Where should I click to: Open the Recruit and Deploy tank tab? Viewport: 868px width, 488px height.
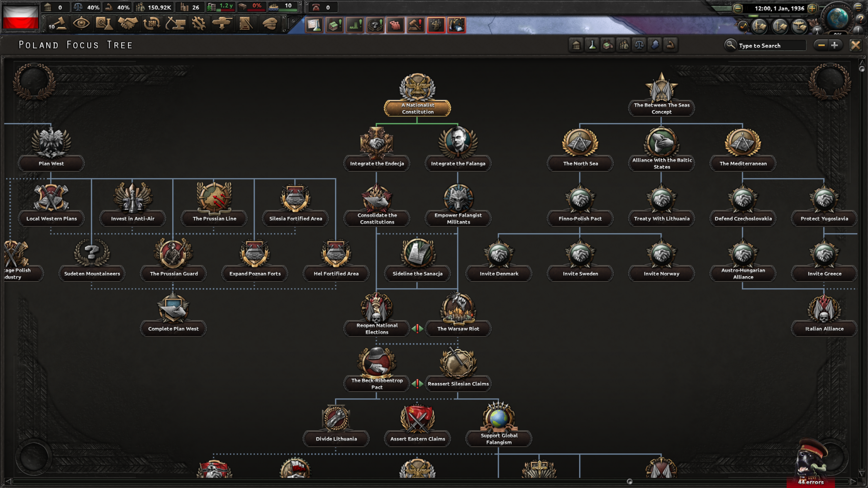(x=222, y=24)
